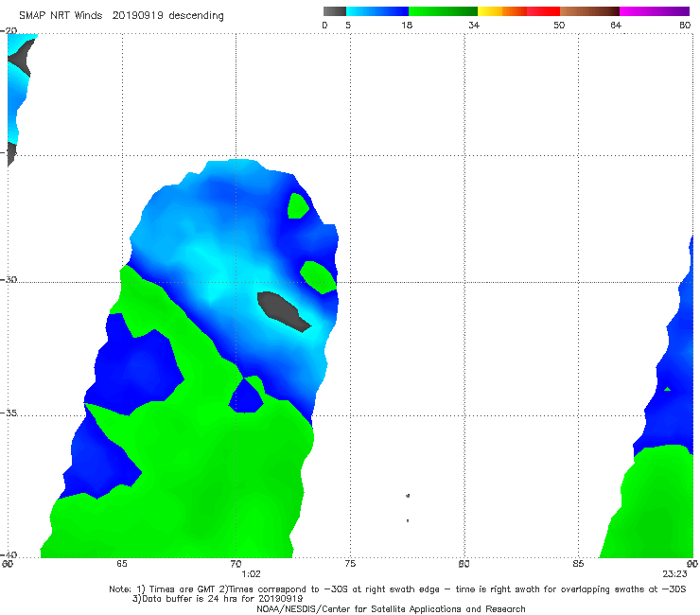Click the color bar label '64'
Viewport: 700px width, 615px height.
[616, 26]
